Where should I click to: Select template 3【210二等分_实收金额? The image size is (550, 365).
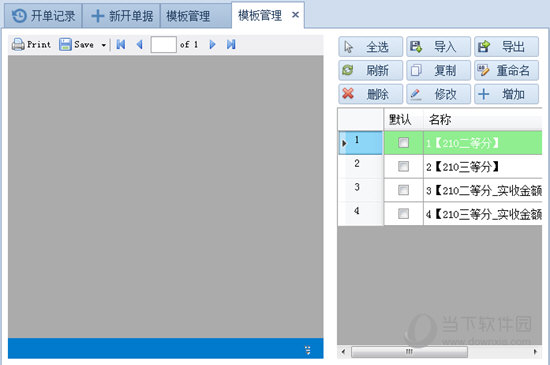point(483,190)
